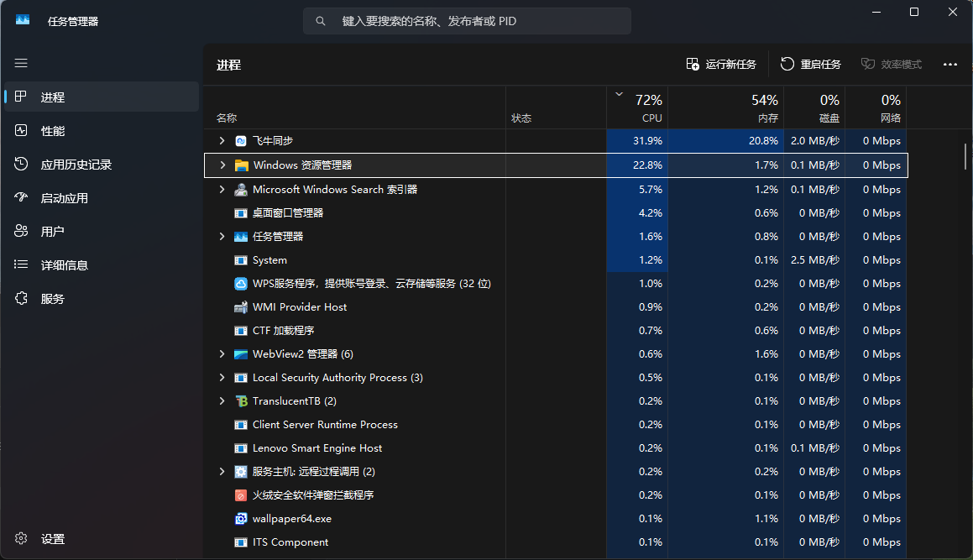Expand Microsoft Windows Search 索引器 group
Image resolution: width=973 pixels, height=560 pixels.
(x=222, y=190)
